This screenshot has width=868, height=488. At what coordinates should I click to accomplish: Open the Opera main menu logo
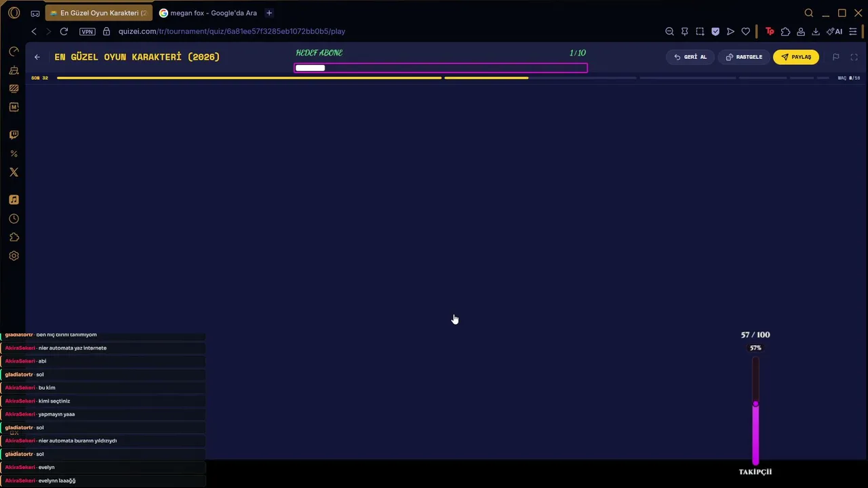point(14,13)
